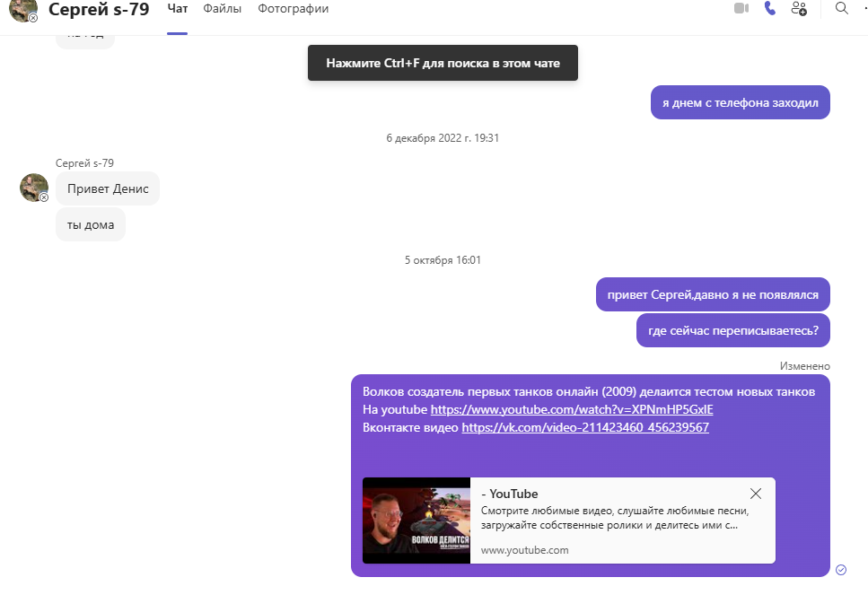Start a video call with Сергей s-79
The width and height of the screenshot is (868, 595).
(x=741, y=8)
